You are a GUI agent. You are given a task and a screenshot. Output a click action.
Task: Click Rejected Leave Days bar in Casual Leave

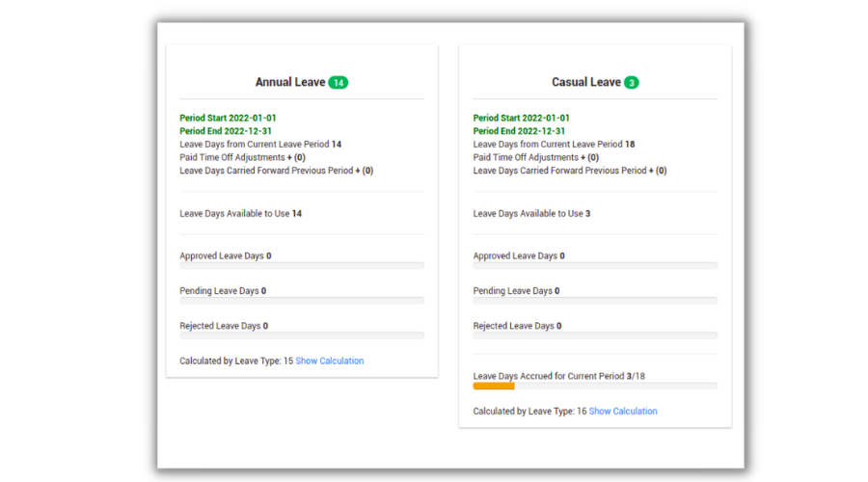click(595, 335)
